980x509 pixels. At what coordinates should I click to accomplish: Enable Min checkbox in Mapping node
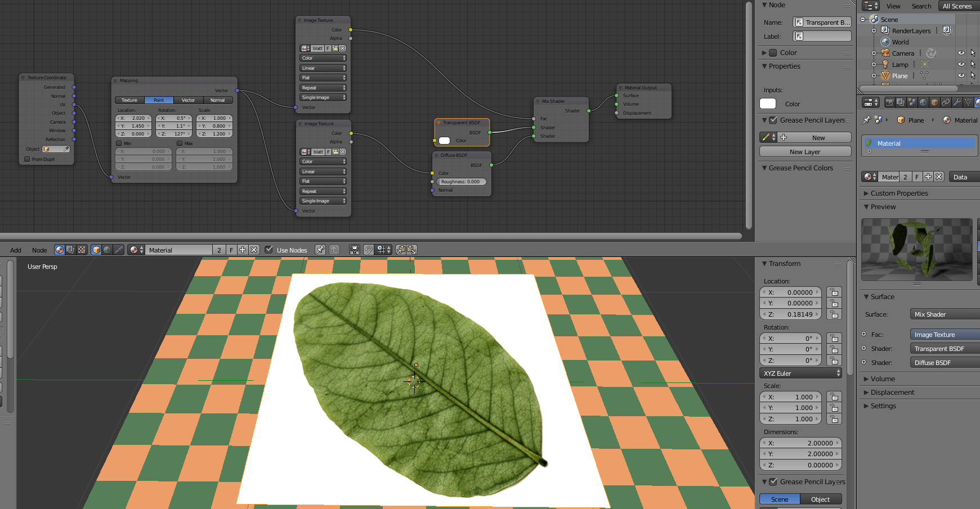[119, 143]
